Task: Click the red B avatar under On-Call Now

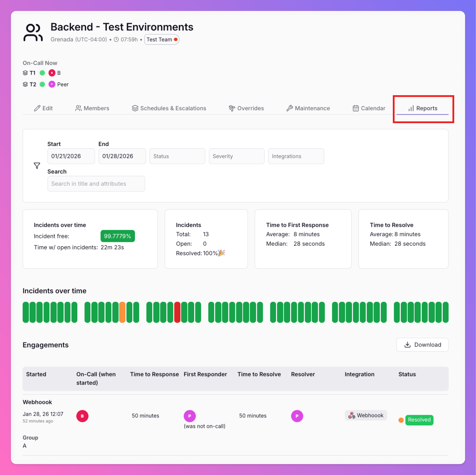Action: pyautogui.click(x=52, y=73)
